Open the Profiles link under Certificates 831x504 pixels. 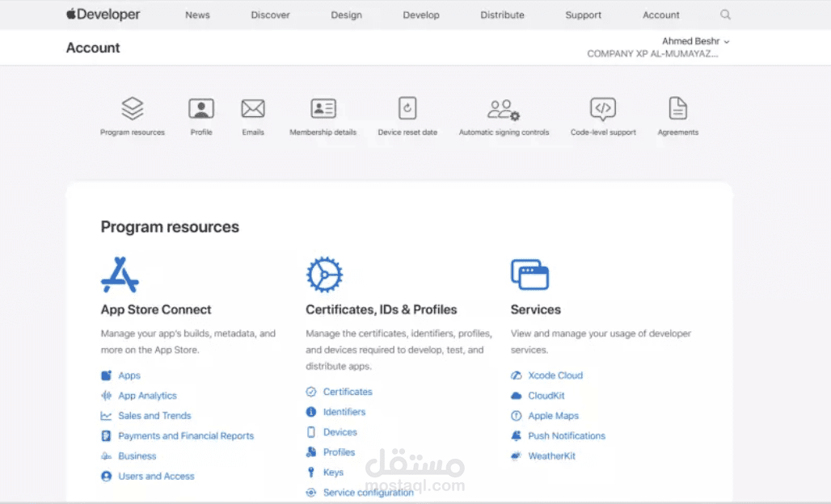340,452
